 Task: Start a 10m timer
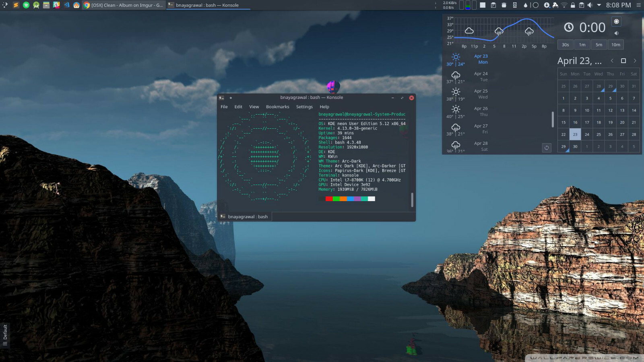pyautogui.click(x=616, y=45)
